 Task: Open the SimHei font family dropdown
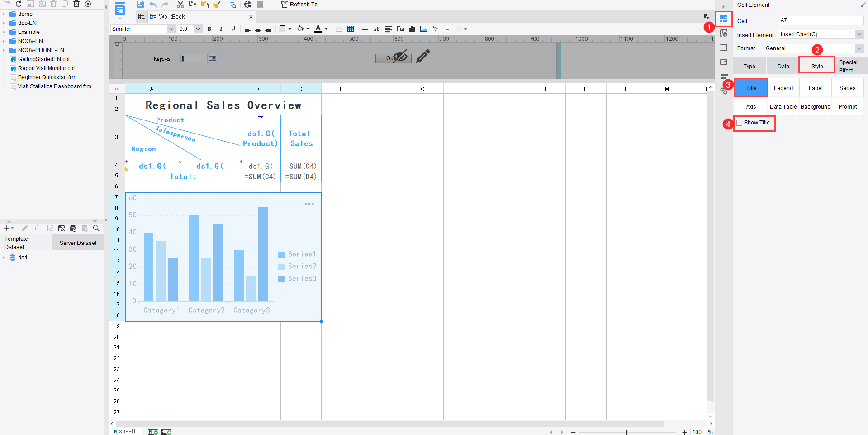point(171,29)
